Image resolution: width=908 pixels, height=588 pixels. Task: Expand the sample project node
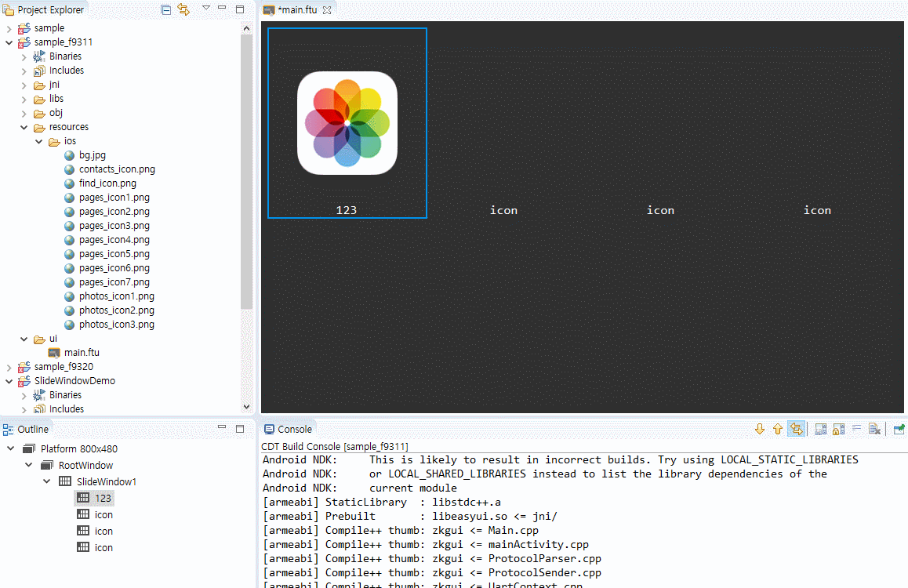(9, 28)
